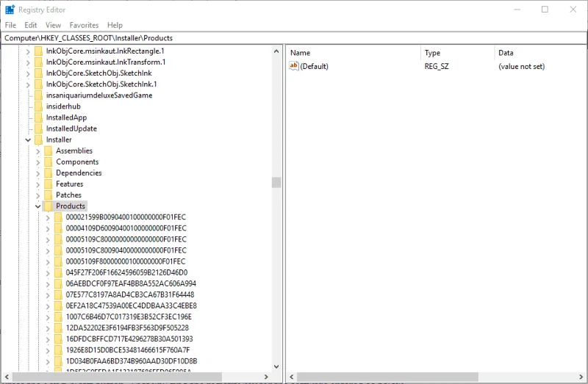Expand key 000021599B0090400100000000F01FEC
Screen dimensions: 588x384
pyautogui.click(x=48, y=217)
